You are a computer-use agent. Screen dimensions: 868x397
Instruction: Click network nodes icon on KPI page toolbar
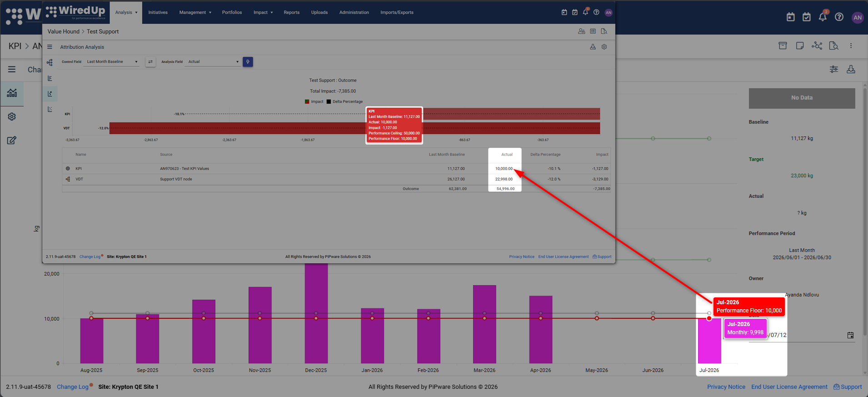[817, 45]
